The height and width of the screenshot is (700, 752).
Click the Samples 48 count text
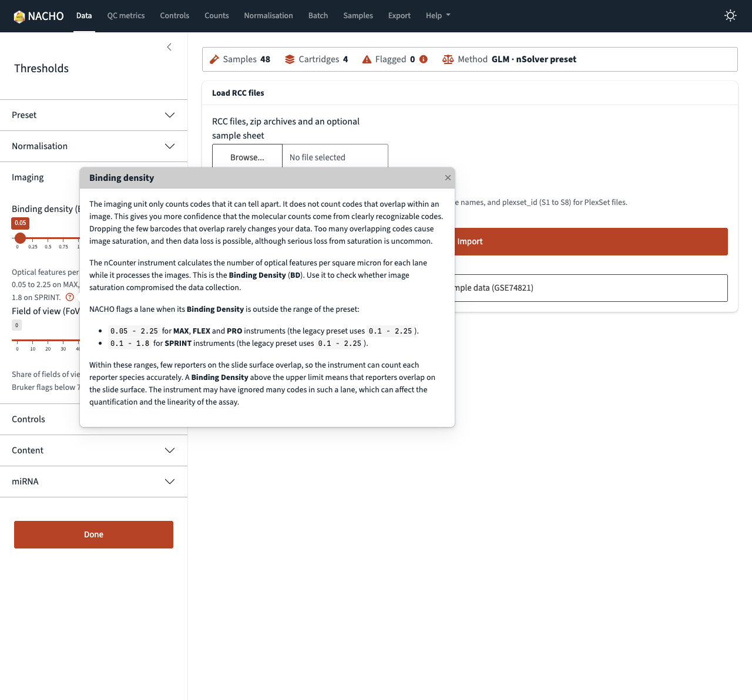pyautogui.click(x=247, y=59)
